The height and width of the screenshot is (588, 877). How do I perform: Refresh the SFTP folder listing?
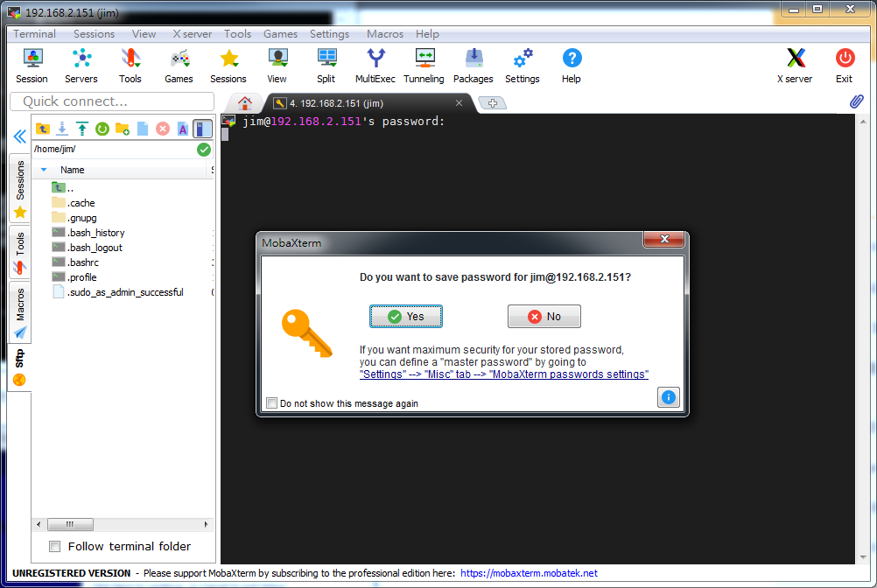102,129
